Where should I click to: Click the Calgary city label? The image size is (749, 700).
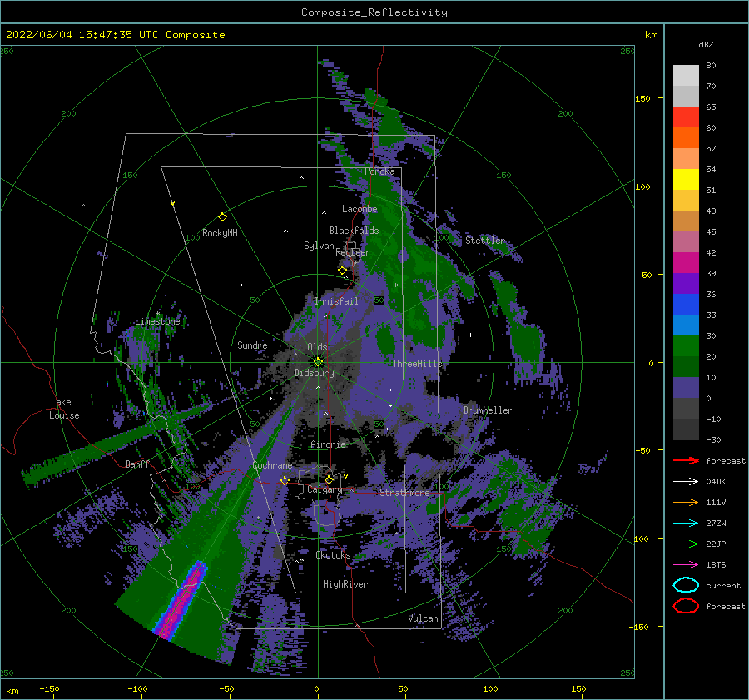[325, 489]
